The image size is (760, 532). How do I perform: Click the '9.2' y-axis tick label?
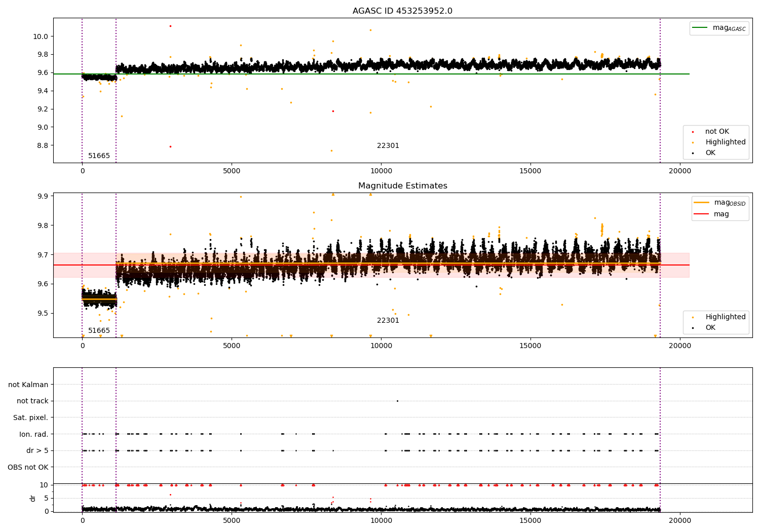[x=43, y=109]
